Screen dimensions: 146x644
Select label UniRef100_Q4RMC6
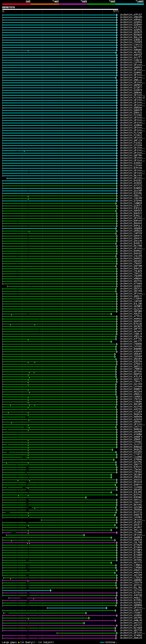tap(131, 67)
